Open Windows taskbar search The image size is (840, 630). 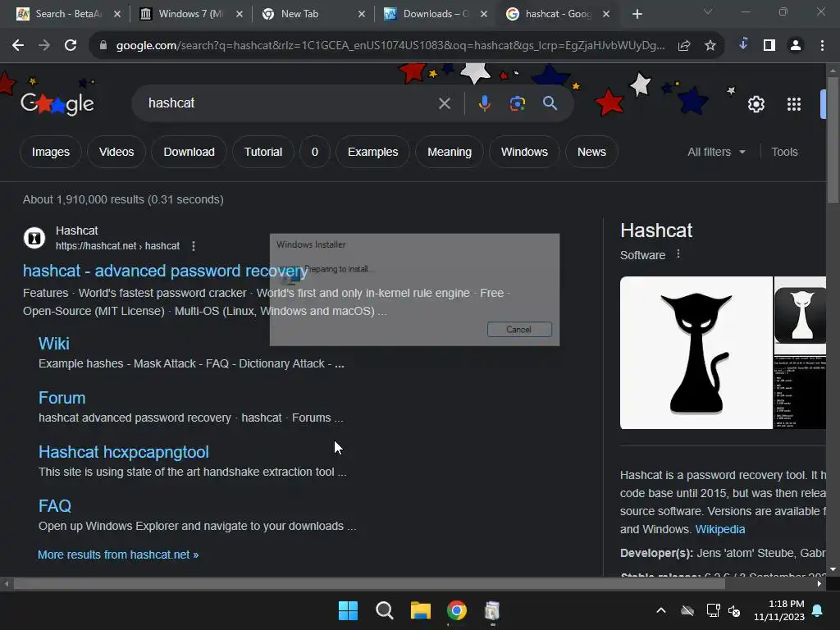[384, 610]
